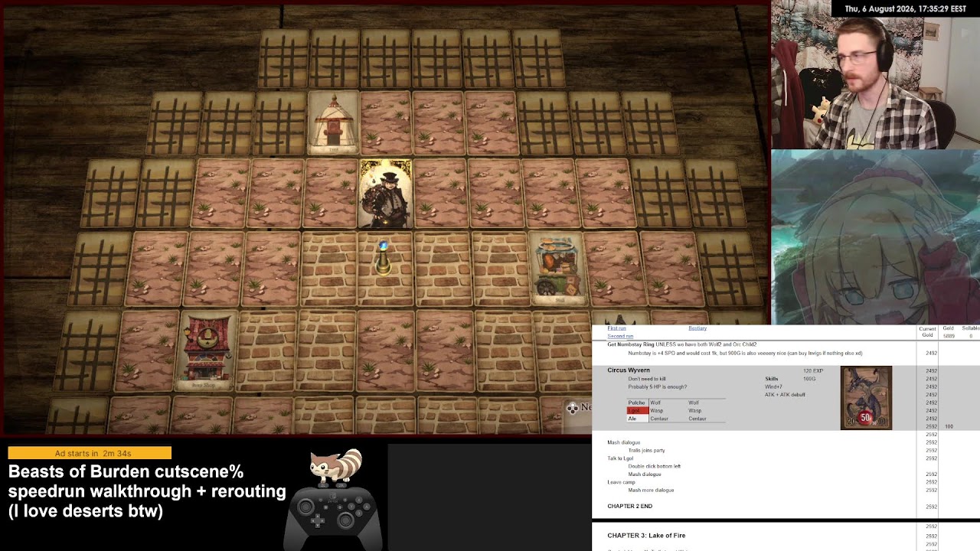The image size is (980, 551).
Task: Click the game controller overlay icon
Action: point(333,517)
